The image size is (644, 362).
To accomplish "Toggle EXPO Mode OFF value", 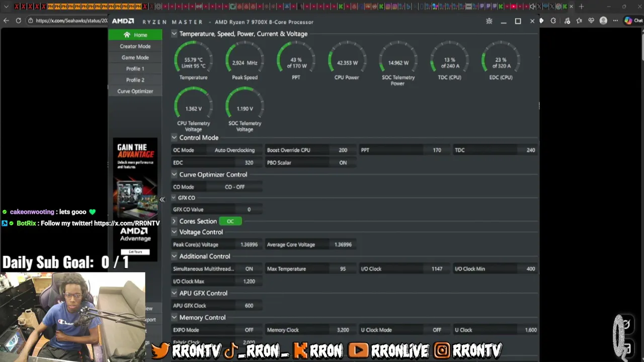I will click(249, 330).
